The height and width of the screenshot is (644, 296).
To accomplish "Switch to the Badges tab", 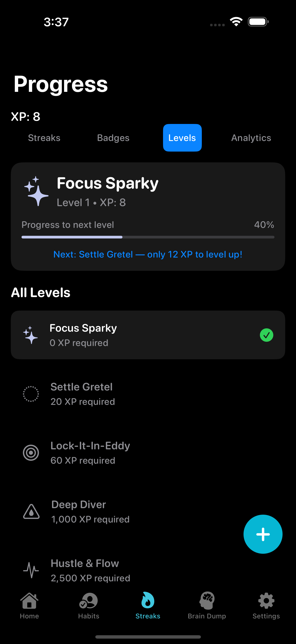I will click(113, 138).
